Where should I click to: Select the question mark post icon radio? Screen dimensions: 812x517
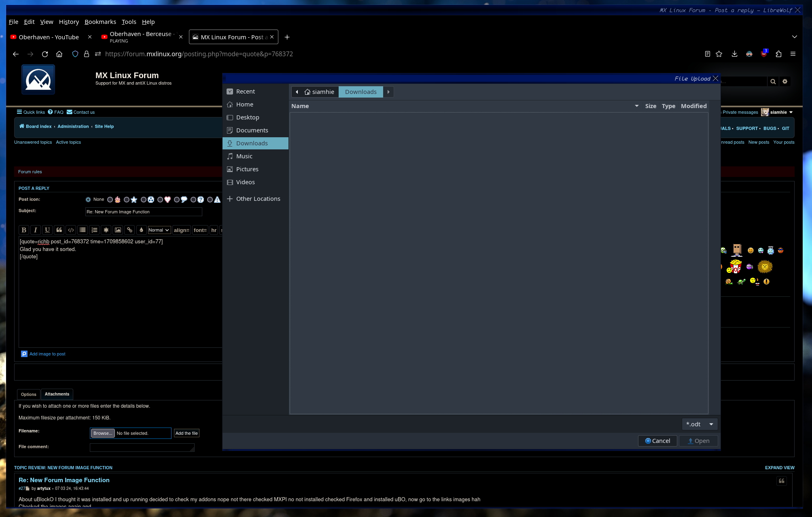[193, 200]
